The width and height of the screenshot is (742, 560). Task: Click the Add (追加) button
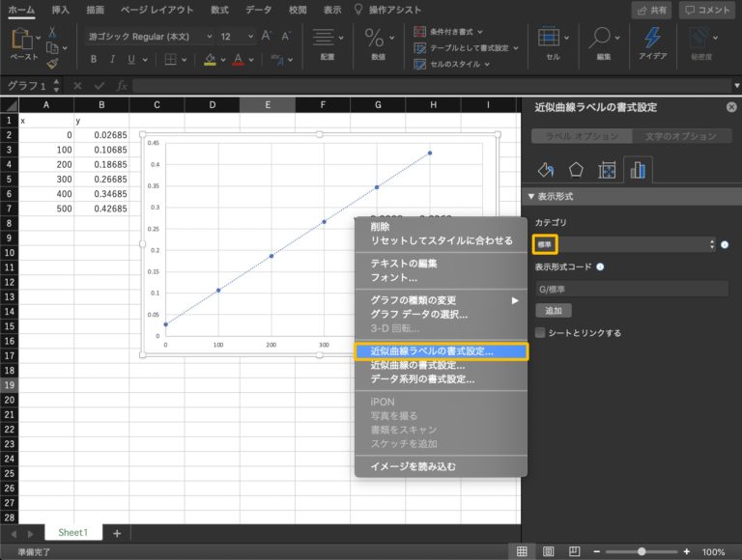(554, 311)
